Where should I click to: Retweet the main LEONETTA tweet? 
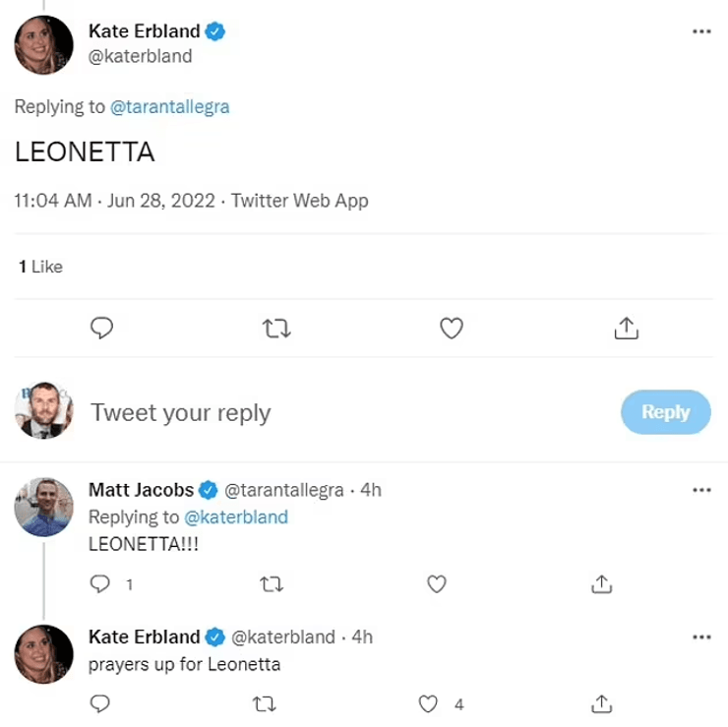click(277, 329)
